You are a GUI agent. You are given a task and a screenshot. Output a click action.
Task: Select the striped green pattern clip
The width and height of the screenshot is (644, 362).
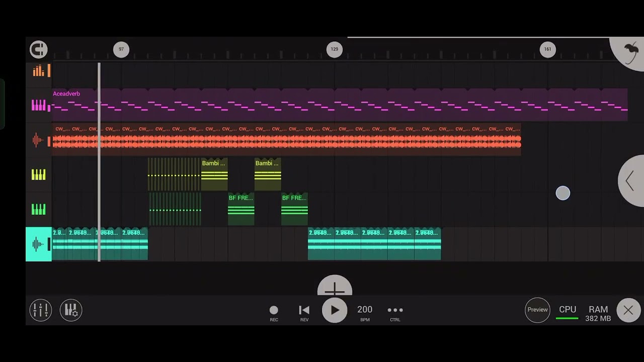[175, 209]
